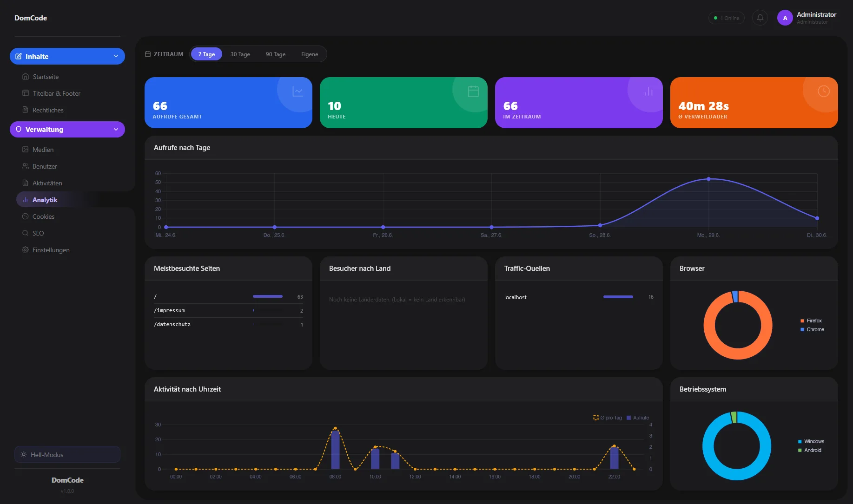Click the Einstellungen gear icon
The width and height of the screenshot is (853, 504).
click(x=26, y=250)
